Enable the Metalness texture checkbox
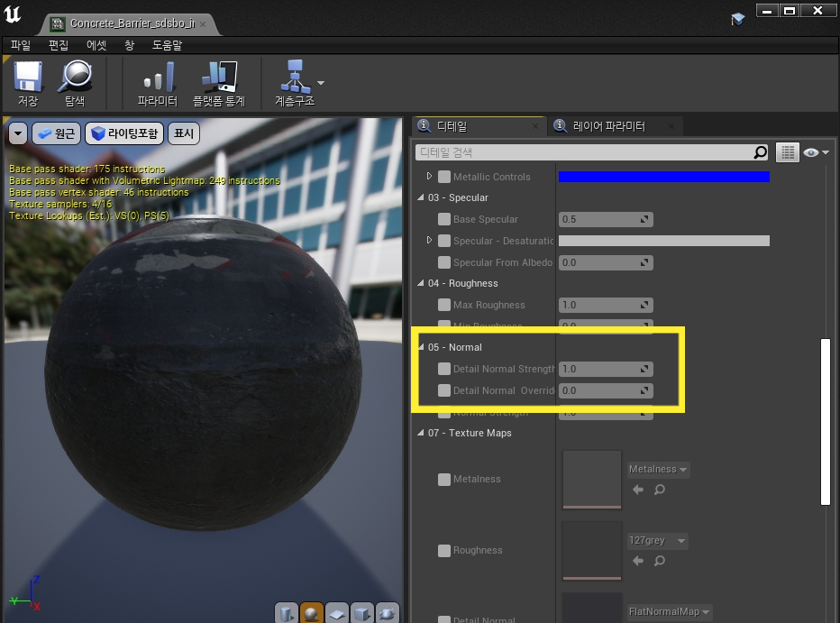 click(444, 479)
